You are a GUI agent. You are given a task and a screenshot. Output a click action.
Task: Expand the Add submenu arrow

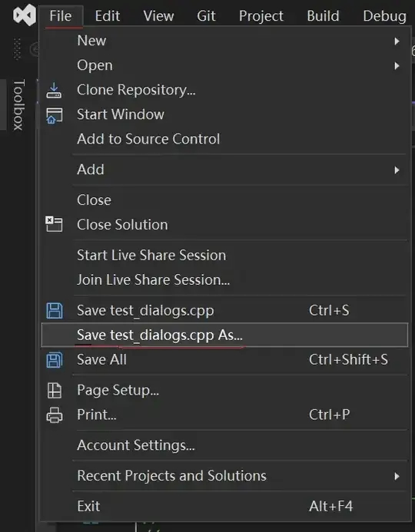pyautogui.click(x=397, y=170)
